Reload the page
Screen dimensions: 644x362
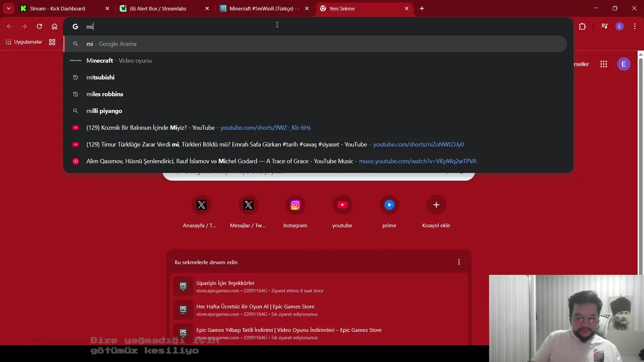click(x=39, y=27)
